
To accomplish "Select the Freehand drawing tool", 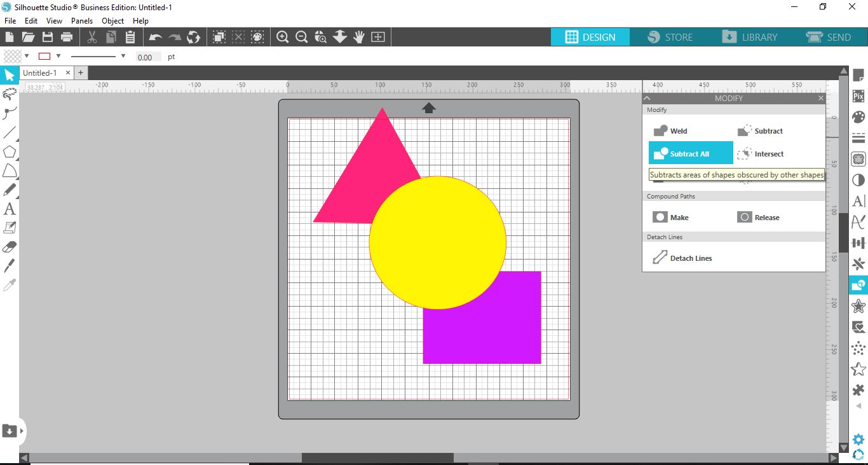I will point(10,94).
